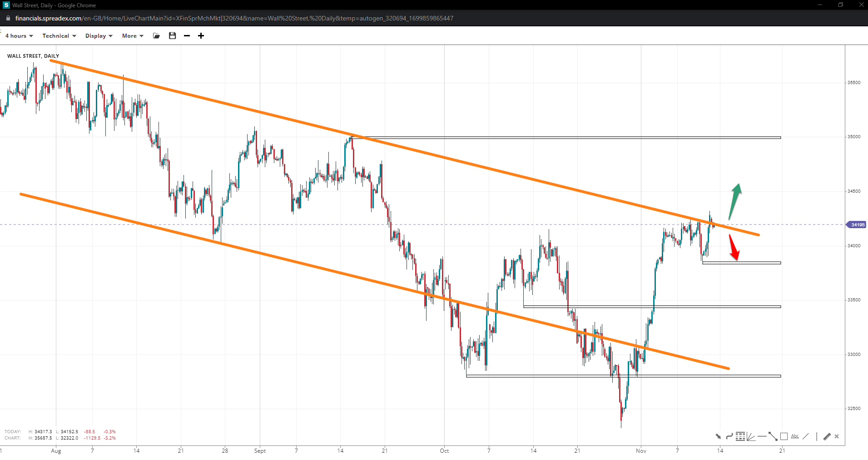Click the browser address bar URL

pyautogui.click(x=234, y=18)
